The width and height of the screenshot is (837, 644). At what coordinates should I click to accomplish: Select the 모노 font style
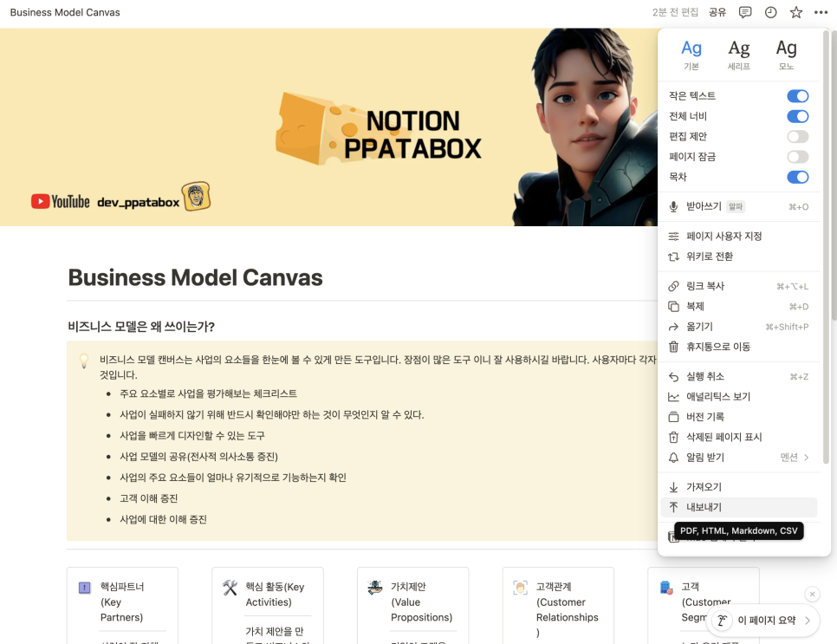786,55
